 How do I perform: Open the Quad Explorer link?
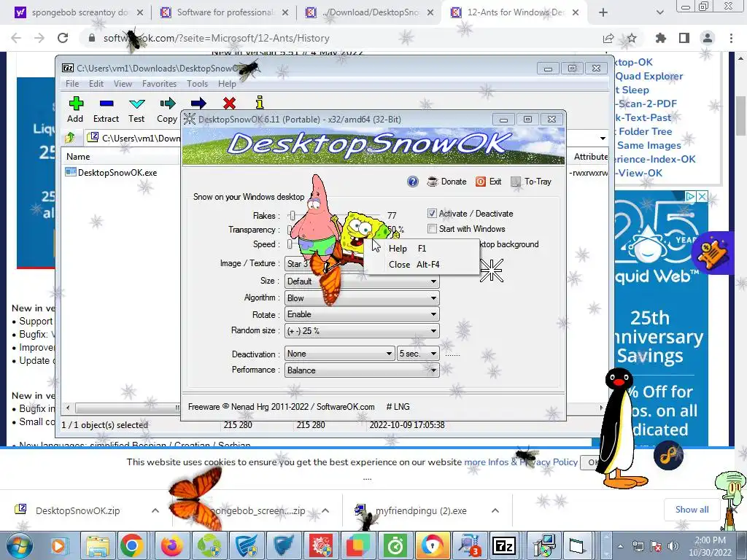coord(649,76)
